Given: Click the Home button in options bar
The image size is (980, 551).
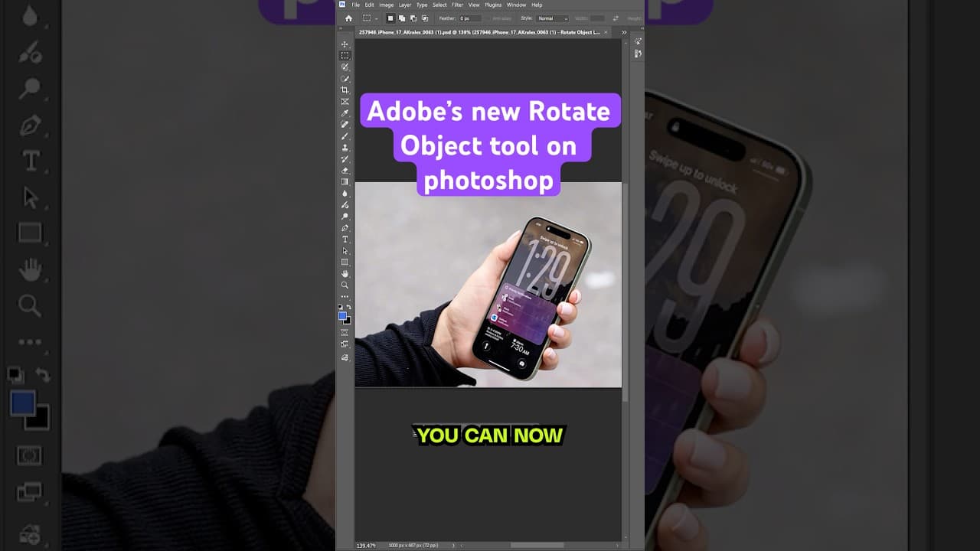Looking at the screenshot, I should (348, 17).
